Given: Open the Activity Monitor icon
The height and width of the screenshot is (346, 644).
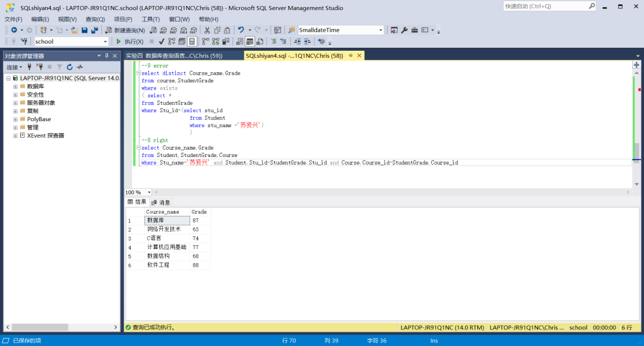Looking at the screenshot, I should 278,30.
